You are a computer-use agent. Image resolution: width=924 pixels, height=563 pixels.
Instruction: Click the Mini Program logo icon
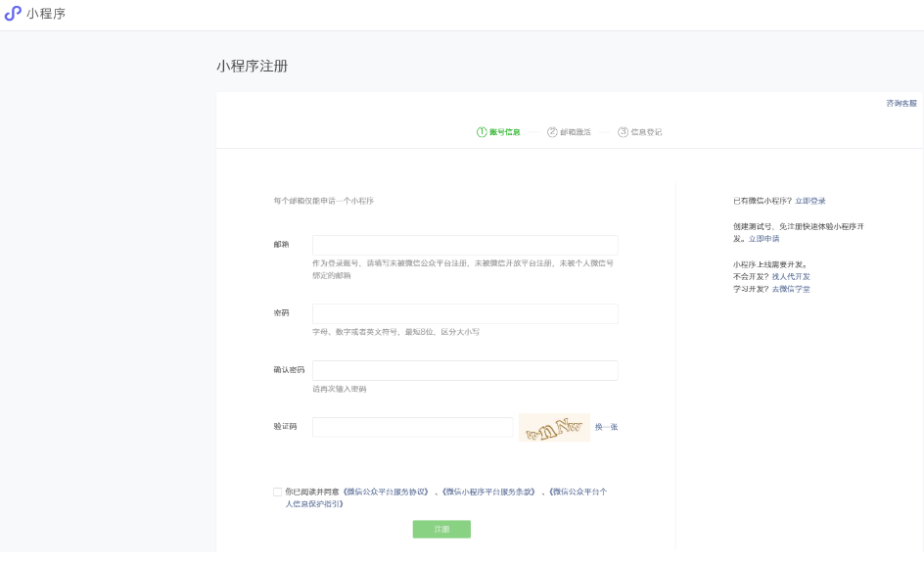coord(13,13)
